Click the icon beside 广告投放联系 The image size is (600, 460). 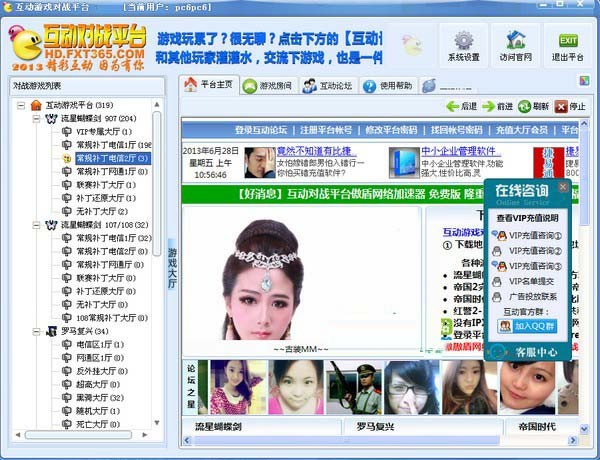(497, 297)
